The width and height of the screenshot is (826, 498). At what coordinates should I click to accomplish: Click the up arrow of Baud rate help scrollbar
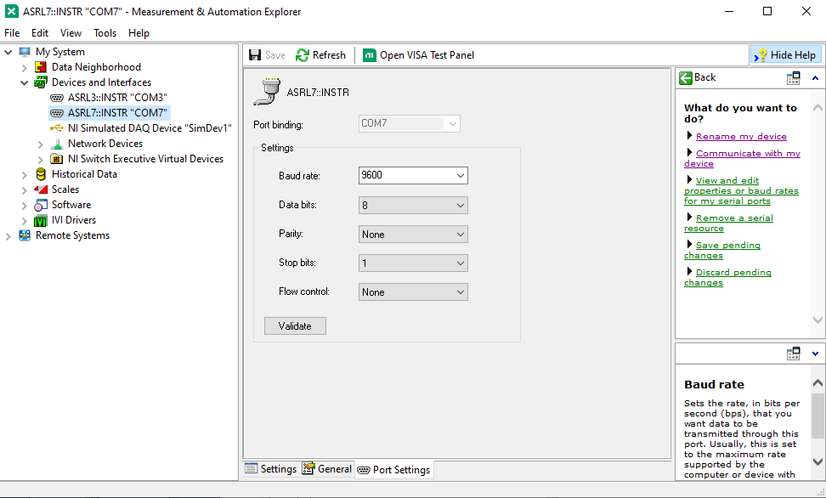pos(818,383)
